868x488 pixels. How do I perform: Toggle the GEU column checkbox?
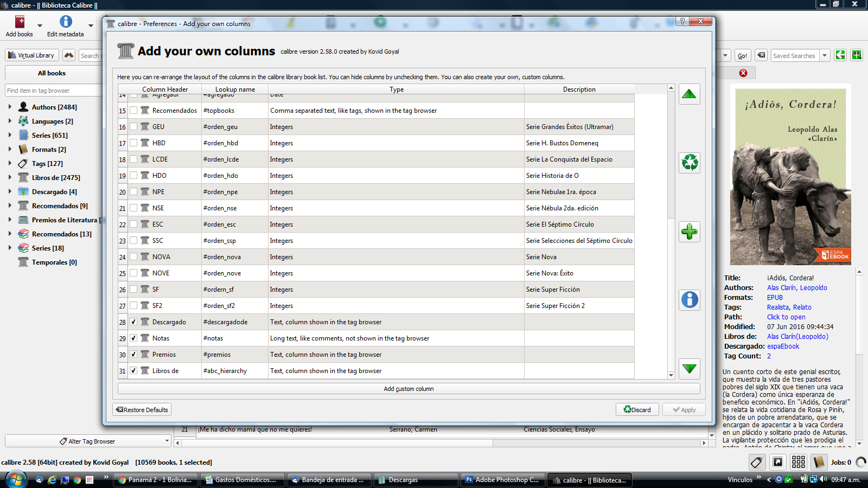click(x=133, y=126)
